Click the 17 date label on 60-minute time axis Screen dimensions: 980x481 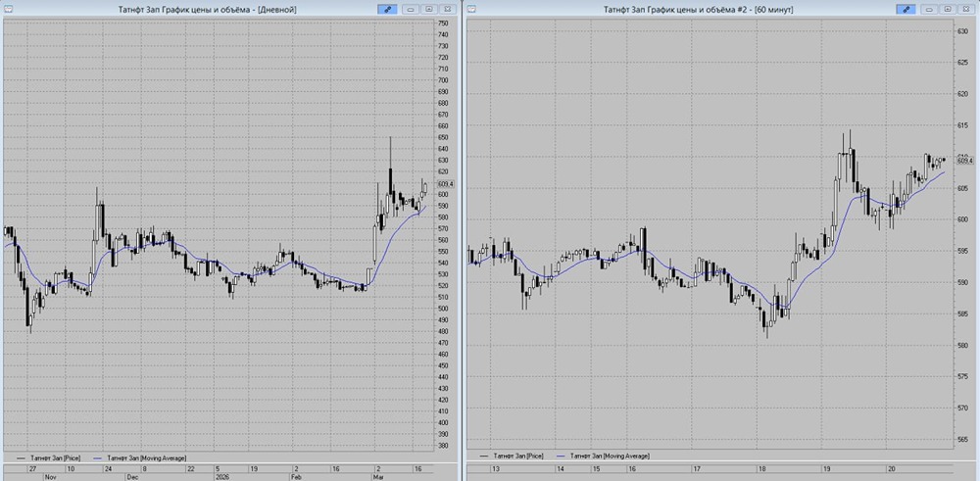tap(698, 468)
